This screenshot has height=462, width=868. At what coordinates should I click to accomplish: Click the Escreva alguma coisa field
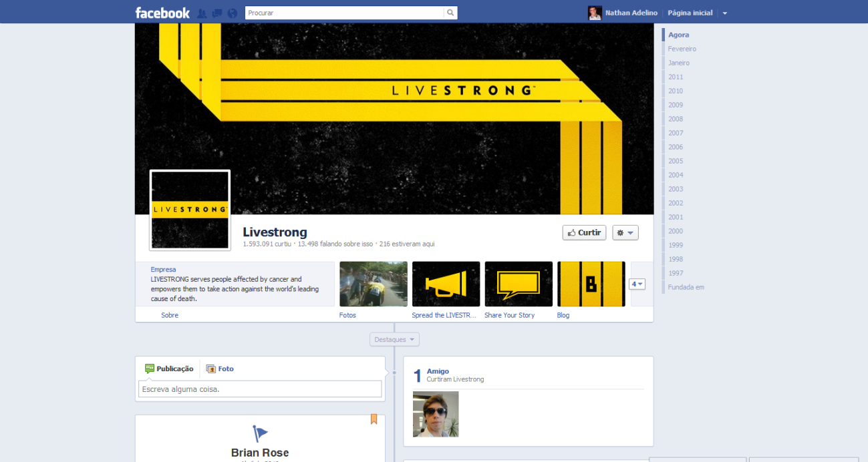260,389
